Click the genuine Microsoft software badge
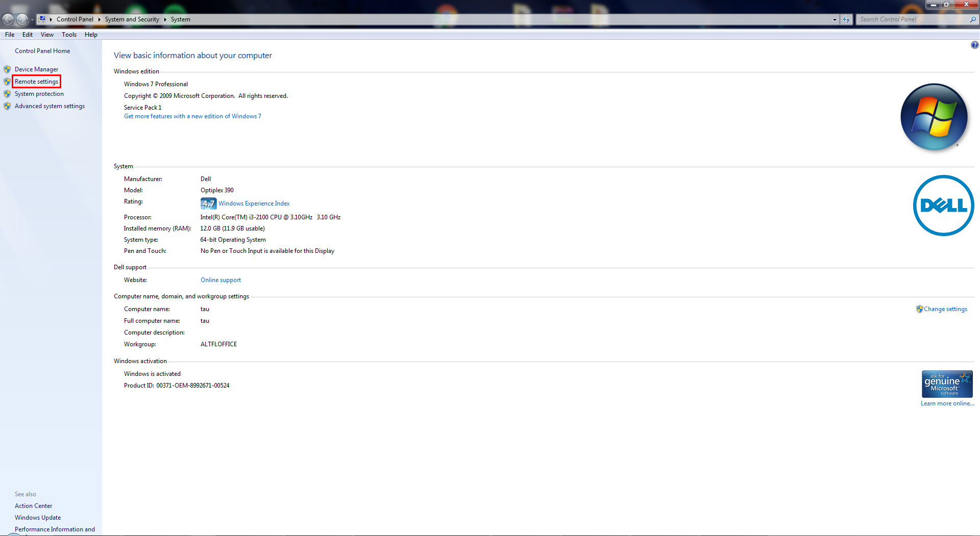The height and width of the screenshot is (536, 980). point(947,384)
